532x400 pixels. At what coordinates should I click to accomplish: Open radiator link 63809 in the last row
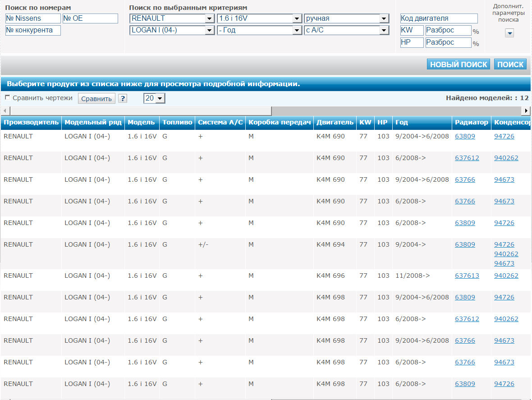click(x=465, y=384)
